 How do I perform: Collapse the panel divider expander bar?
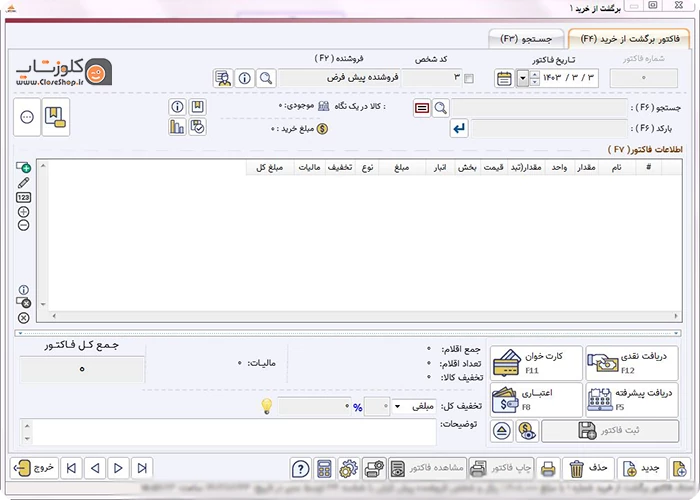click(x=348, y=333)
